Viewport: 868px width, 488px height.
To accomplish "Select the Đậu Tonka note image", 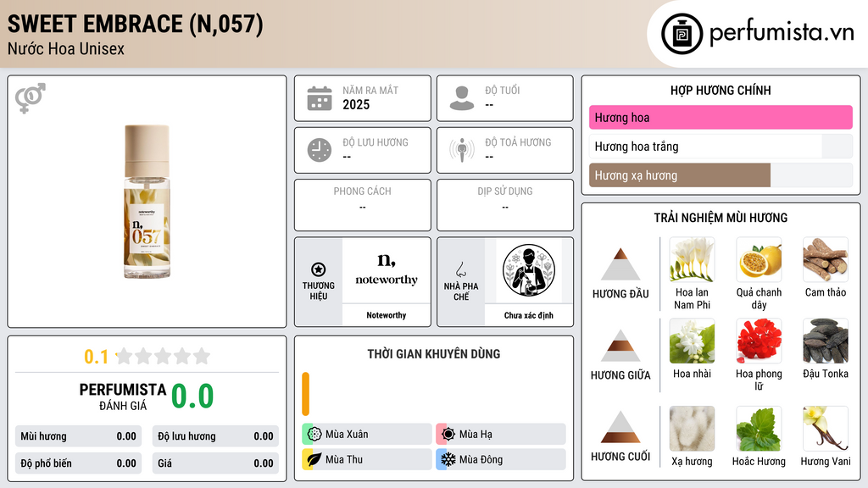I will [826, 341].
